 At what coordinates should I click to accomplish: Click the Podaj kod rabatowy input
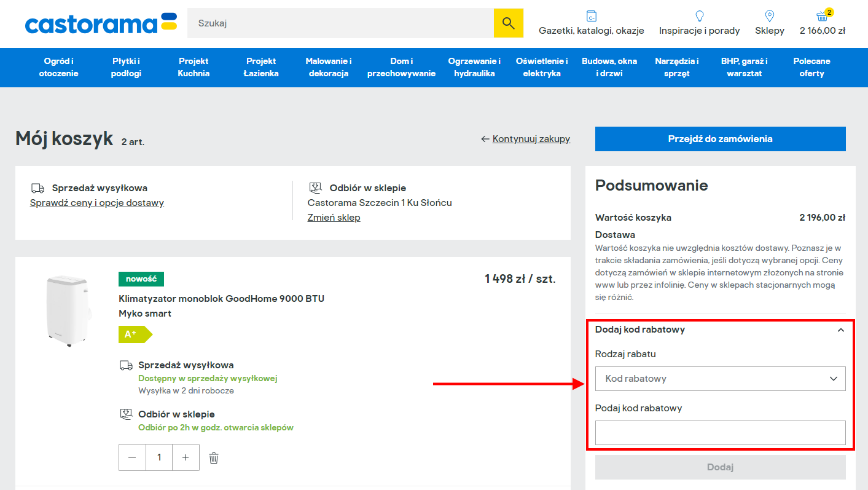pyautogui.click(x=721, y=433)
